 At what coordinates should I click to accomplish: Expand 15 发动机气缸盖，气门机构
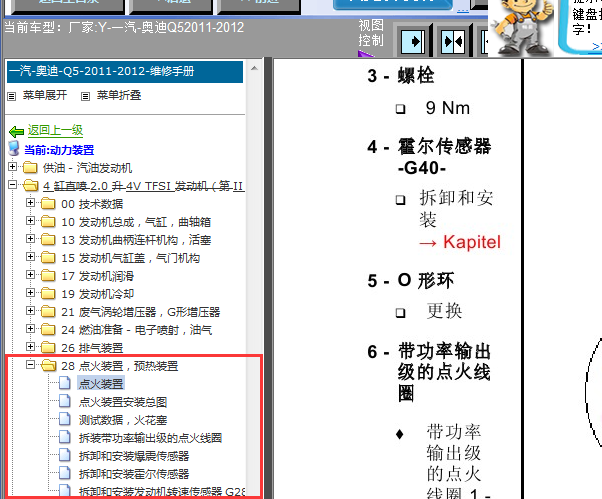pyautogui.click(x=30, y=256)
